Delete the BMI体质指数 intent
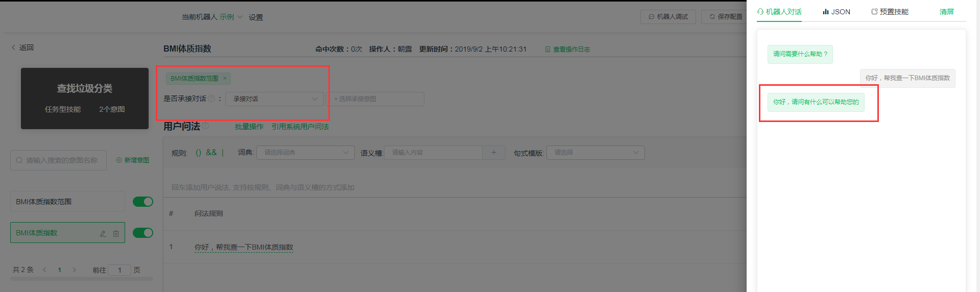The image size is (980, 292). pos(116,233)
